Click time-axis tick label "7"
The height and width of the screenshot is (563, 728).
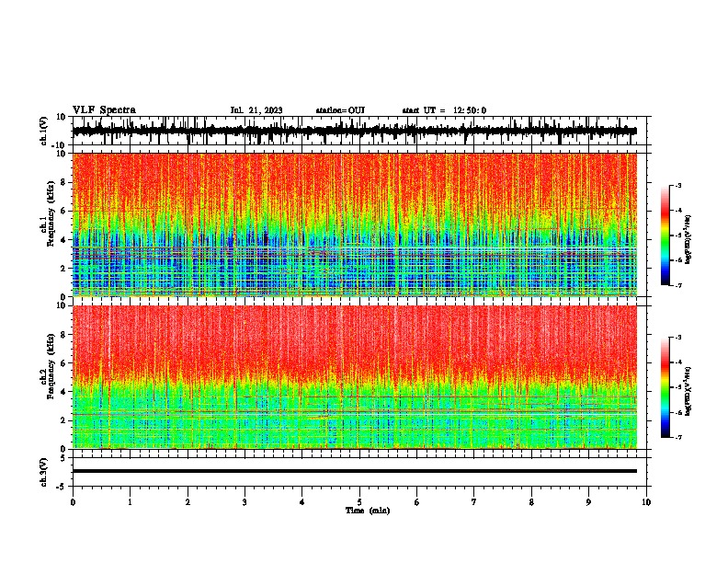coord(474,502)
